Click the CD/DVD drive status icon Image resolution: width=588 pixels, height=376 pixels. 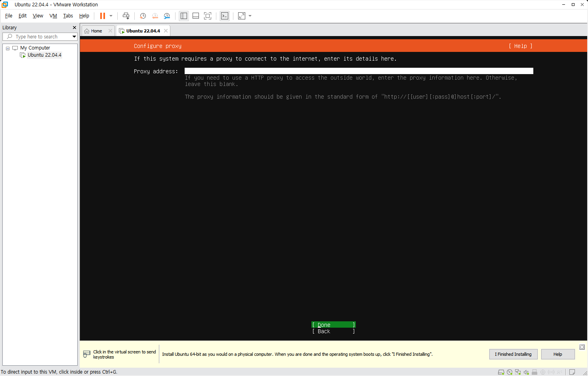(510, 372)
